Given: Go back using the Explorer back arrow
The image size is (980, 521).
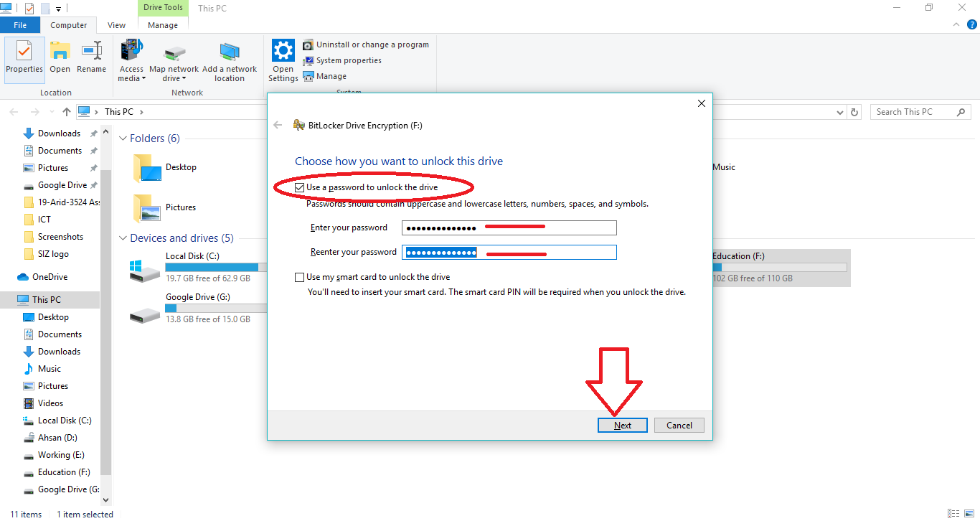Looking at the screenshot, I should click(x=14, y=112).
